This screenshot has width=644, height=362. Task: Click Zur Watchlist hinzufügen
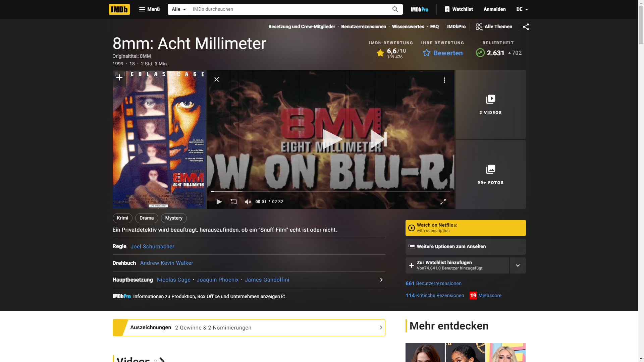(x=457, y=265)
